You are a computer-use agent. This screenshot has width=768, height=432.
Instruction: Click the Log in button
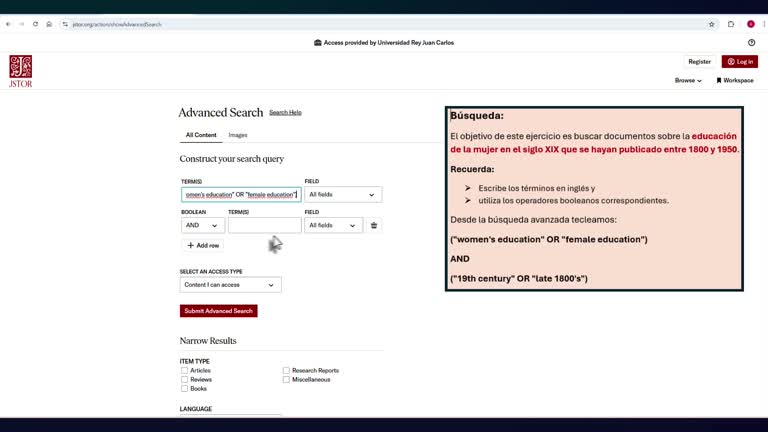pyautogui.click(x=740, y=62)
